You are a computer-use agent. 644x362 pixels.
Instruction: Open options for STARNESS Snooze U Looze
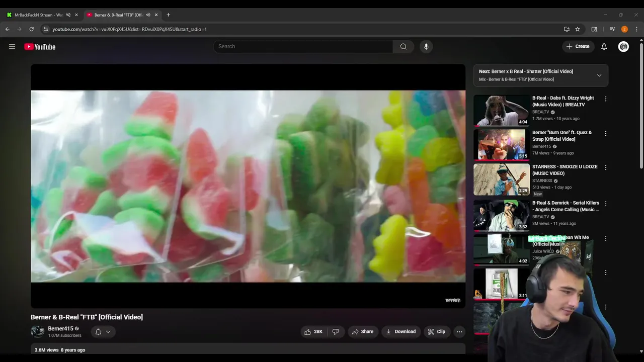tap(605, 167)
